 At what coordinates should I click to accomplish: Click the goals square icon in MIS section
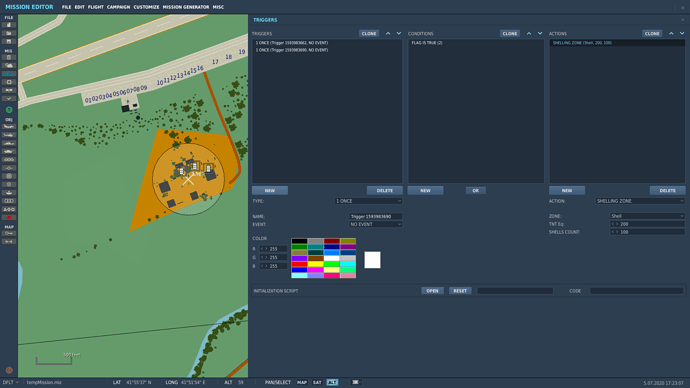pos(9,82)
